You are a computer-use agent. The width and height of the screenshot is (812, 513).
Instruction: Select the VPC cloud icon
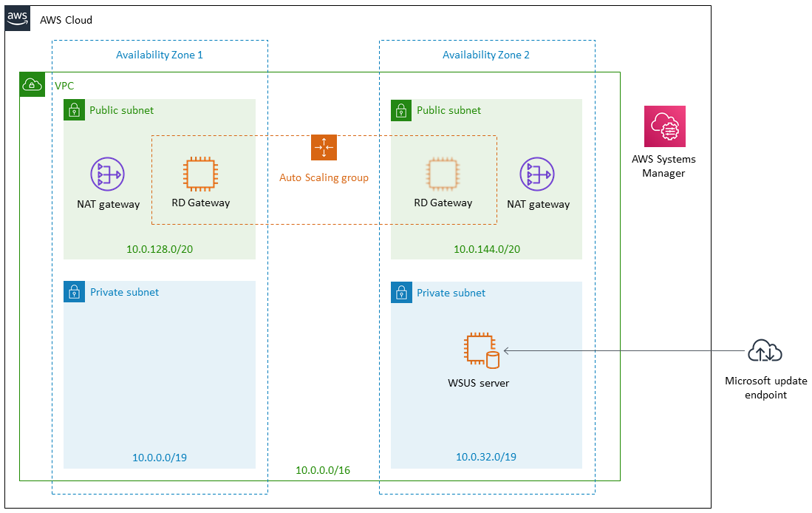click(32, 84)
